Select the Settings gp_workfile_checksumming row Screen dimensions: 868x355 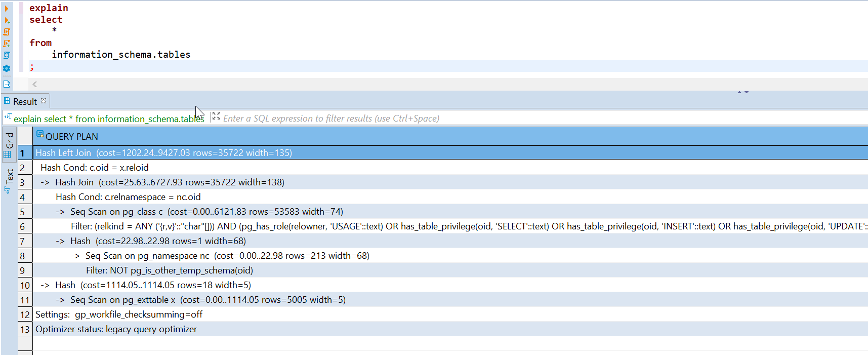[x=450, y=314]
